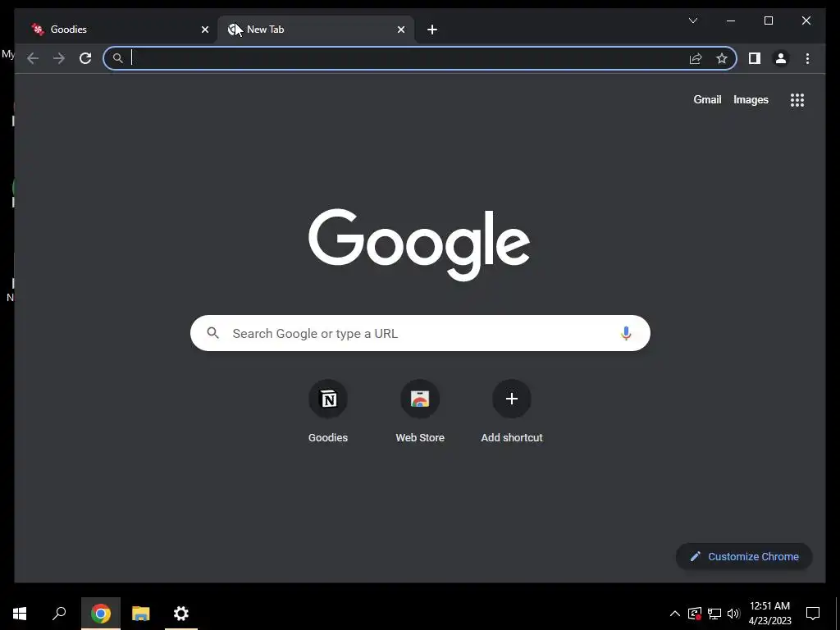Add a new shortcut tile
The width and height of the screenshot is (840, 630).
[x=512, y=412]
